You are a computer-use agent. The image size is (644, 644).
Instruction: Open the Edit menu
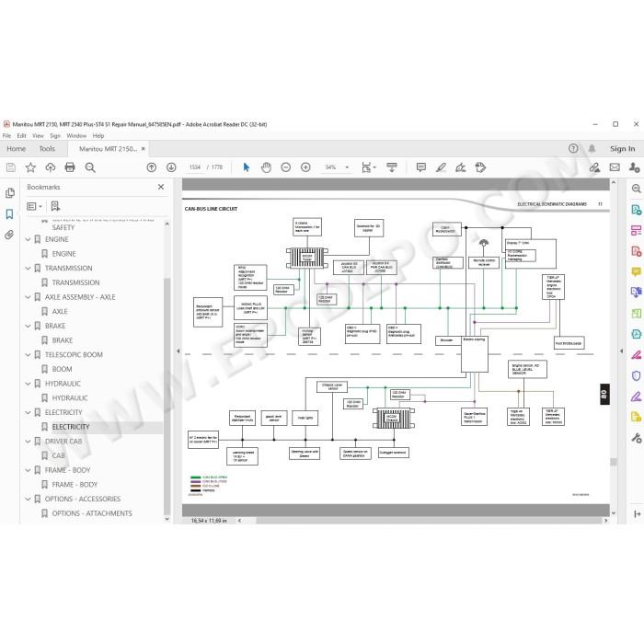click(x=21, y=135)
